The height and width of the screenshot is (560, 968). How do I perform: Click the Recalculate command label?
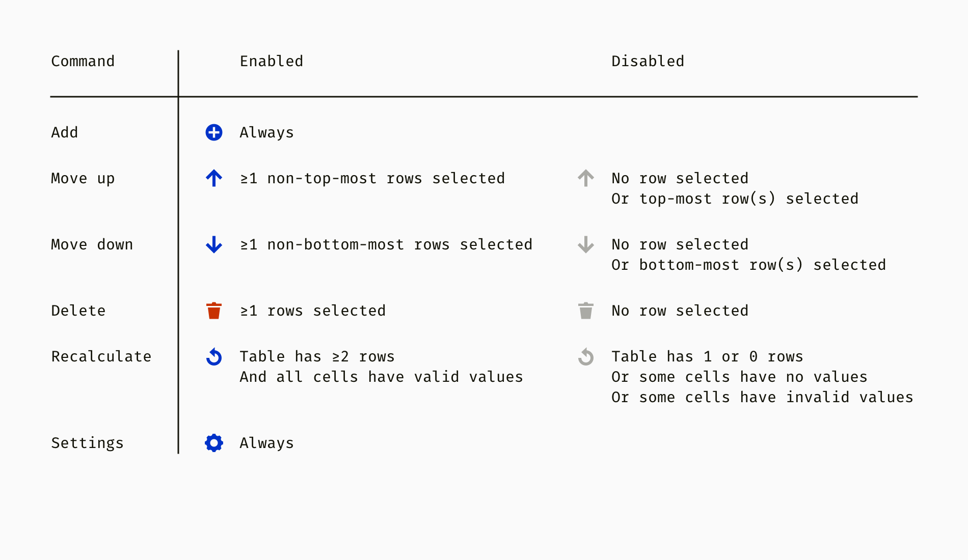pyautogui.click(x=101, y=356)
